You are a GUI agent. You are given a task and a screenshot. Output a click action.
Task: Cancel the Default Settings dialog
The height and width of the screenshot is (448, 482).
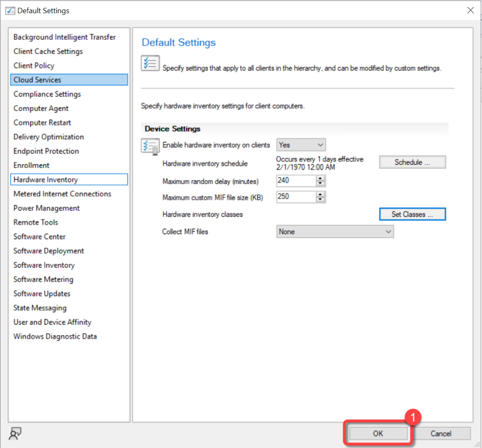441,433
